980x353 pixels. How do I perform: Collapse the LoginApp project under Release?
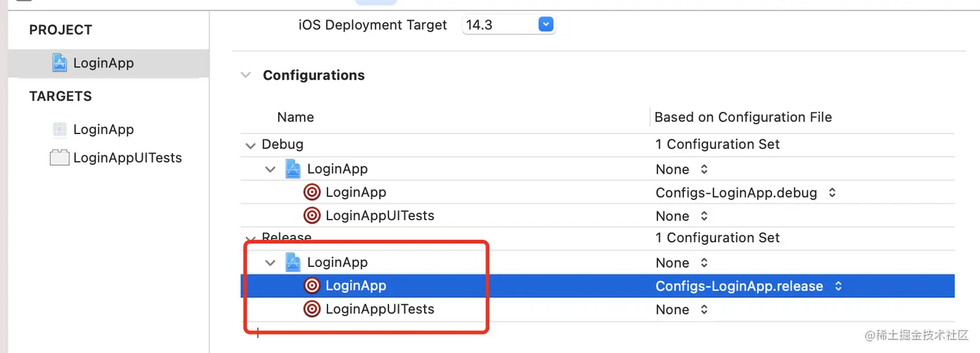point(270,263)
